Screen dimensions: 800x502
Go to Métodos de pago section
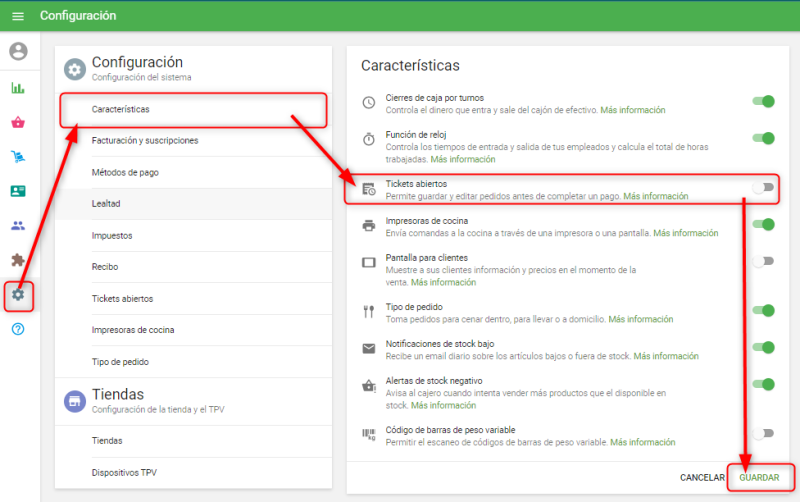coord(124,173)
